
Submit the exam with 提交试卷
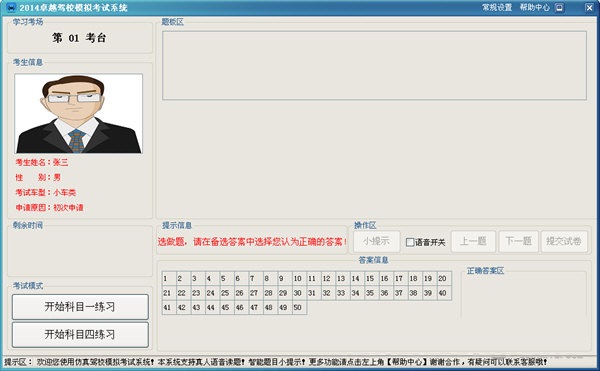point(564,241)
